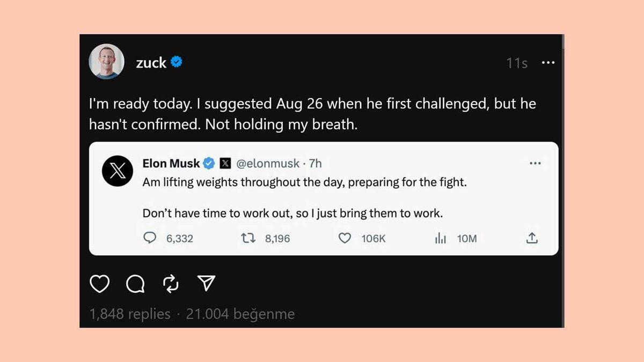644x362 pixels.
Task: Open the three-dot menu on Musk's embedded tweet
Action: pos(535,163)
